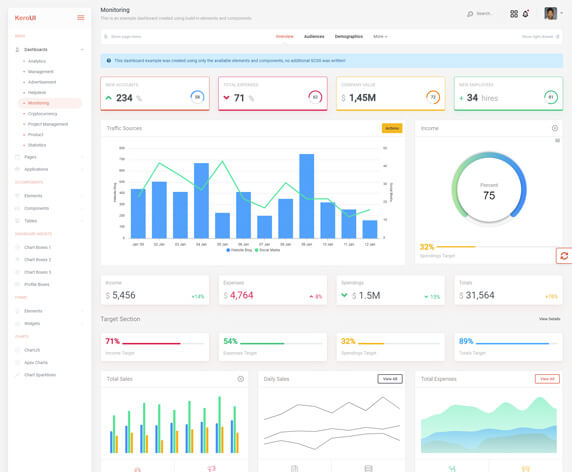Open Cryptocurrency in the sidebar
The height and width of the screenshot is (472, 572).
click(42, 114)
